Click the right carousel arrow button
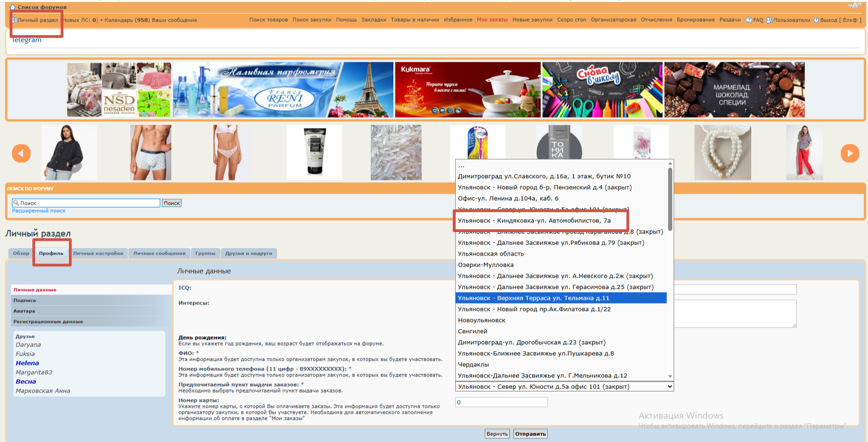Screen dimensions: 868x442 tap(850, 153)
